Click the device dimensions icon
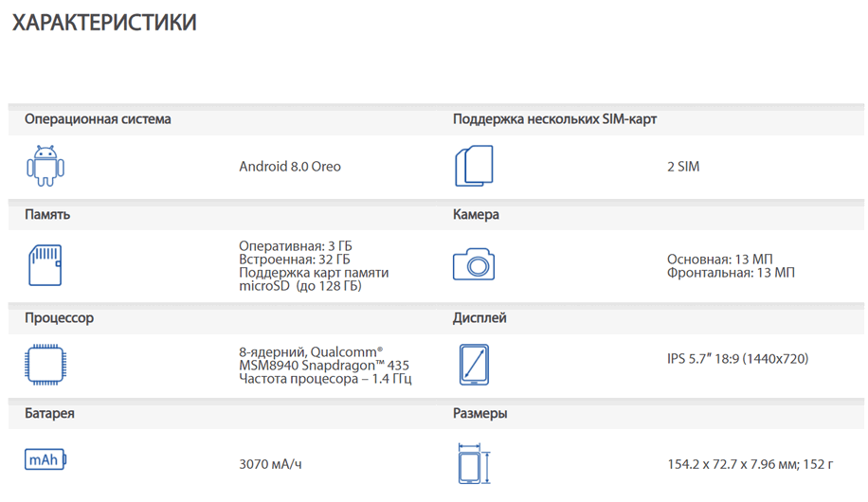Image resolution: width=868 pixels, height=502 pixels. click(475, 464)
